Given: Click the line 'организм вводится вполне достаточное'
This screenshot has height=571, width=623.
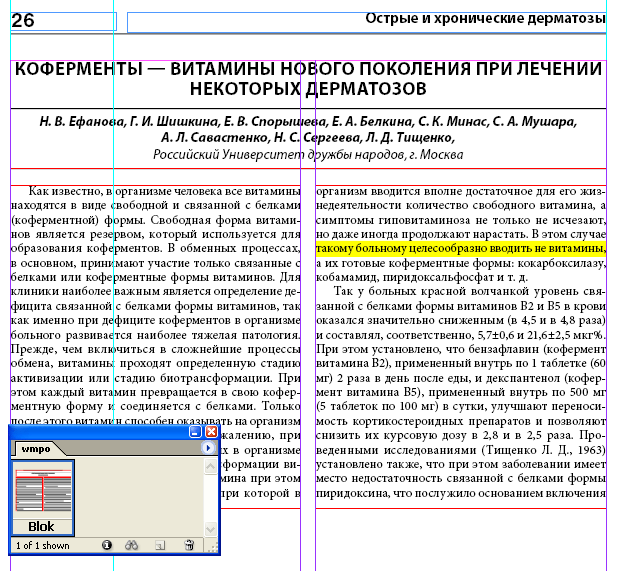Looking at the screenshot, I should click(x=461, y=191).
